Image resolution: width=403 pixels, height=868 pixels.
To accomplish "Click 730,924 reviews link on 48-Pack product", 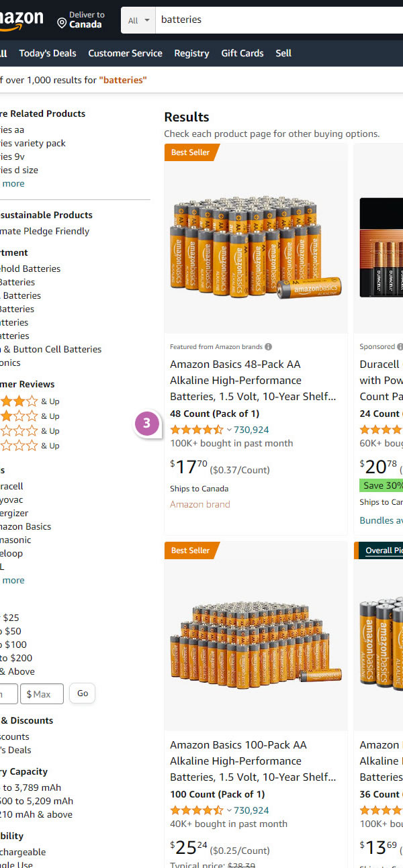I will [251, 430].
